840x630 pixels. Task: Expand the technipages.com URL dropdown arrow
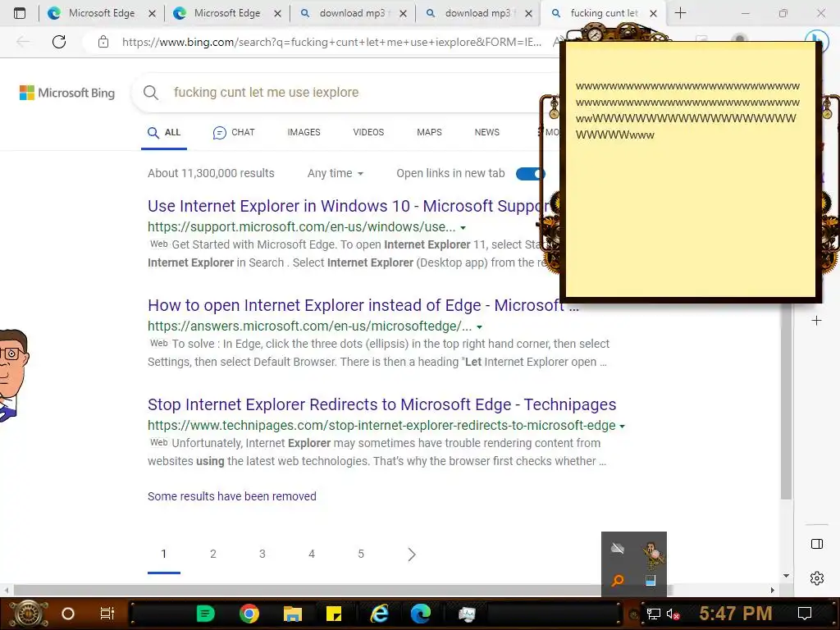(622, 427)
